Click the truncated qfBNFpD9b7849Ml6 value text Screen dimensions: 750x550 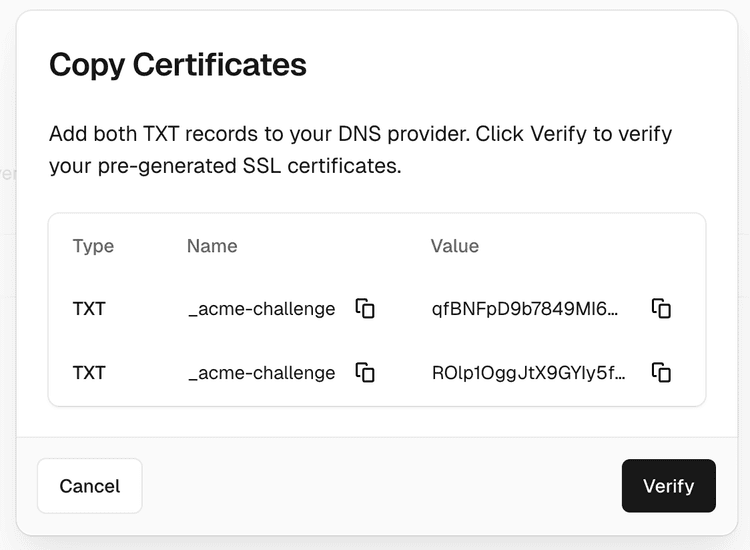525,309
